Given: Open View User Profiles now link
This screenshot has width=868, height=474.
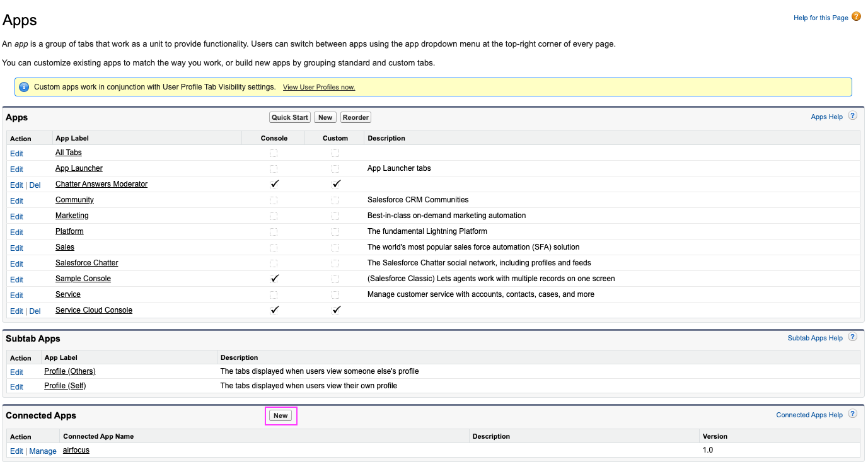Looking at the screenshot, I should pyautogui.click(x=319, y=87).
